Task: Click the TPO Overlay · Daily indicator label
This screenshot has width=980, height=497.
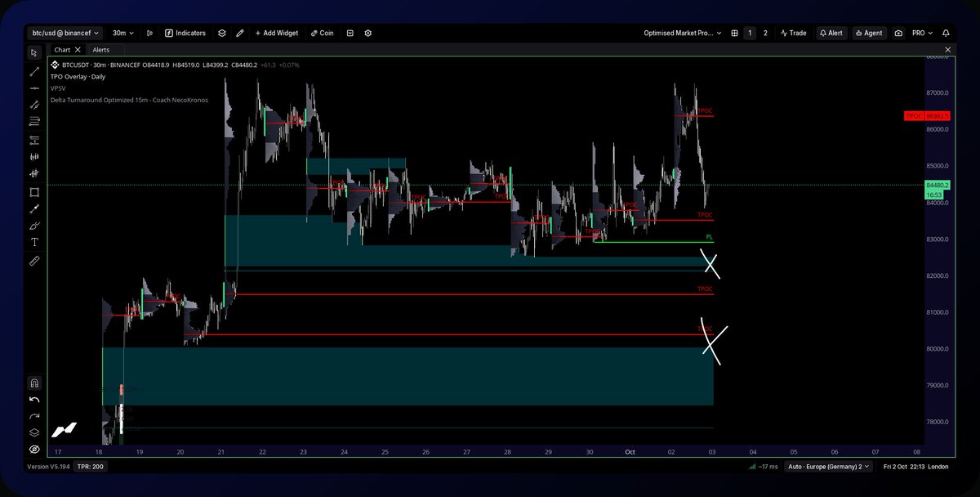Action: click(x=78, y=76)
